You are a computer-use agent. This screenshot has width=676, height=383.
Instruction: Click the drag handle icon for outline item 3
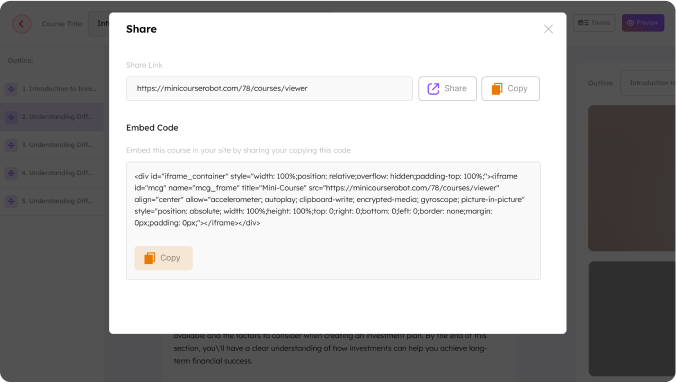pyautogui.click(x=11, y=145)
